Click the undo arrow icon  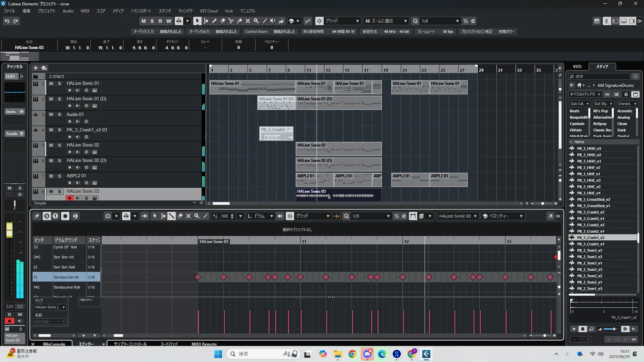point(7,21)
